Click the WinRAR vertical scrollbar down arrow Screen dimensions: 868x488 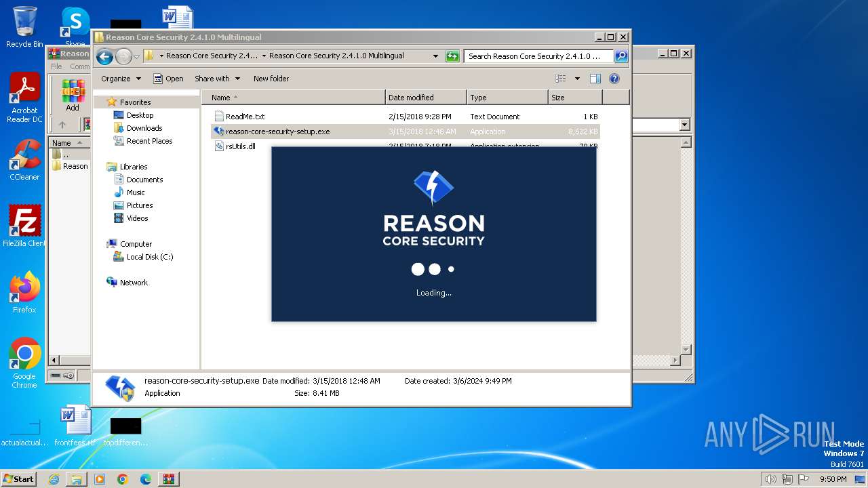[x=686, y=350]
